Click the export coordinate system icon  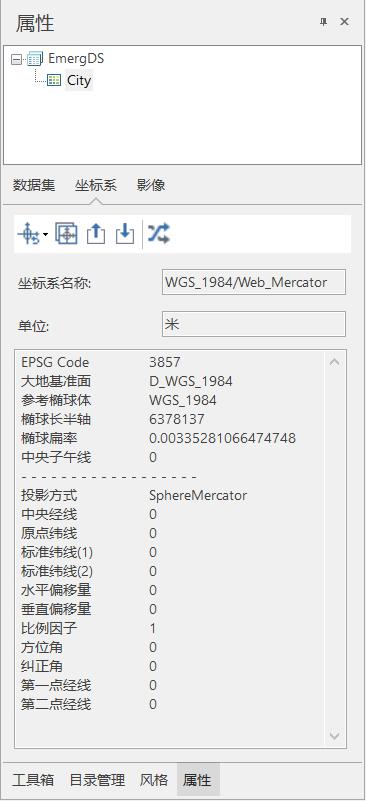[96, 234]
